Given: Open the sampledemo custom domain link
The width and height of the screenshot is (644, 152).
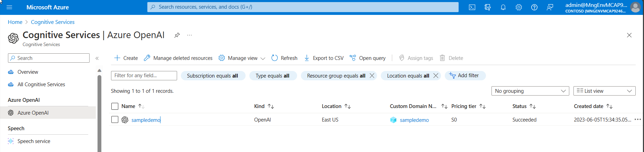Looking at the screenshot, I should click(x=414, y=120).
